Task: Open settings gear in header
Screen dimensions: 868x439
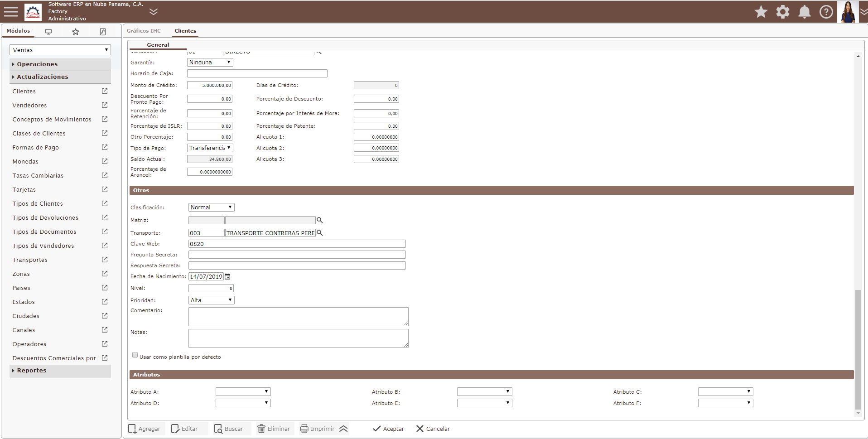Action: 782,12
